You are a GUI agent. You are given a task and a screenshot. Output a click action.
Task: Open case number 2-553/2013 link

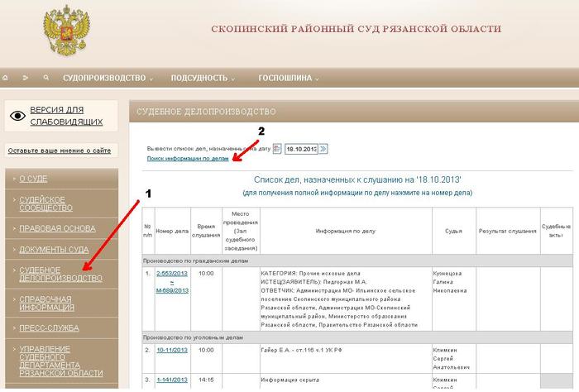point(172,274)
